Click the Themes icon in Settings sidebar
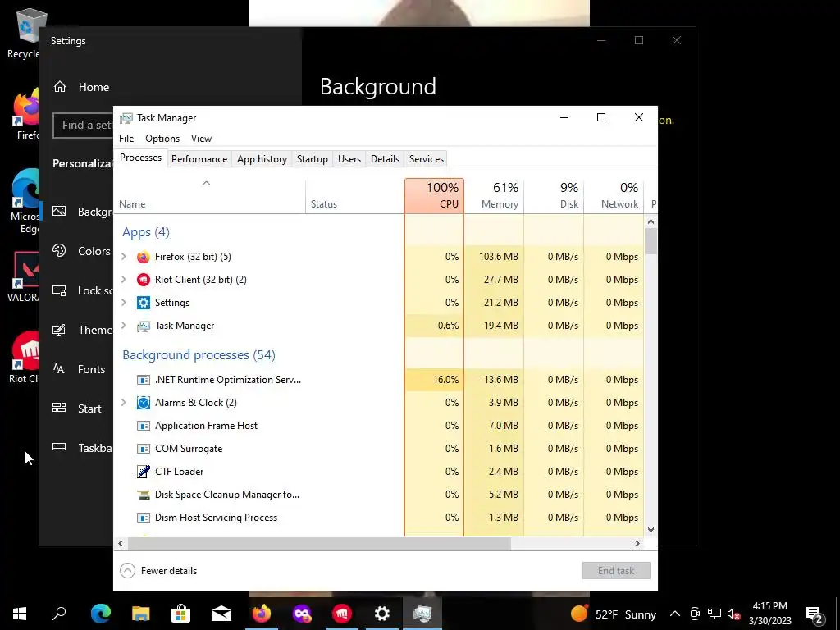Screen dimensions: 840x630 click(x=59, y=330)
